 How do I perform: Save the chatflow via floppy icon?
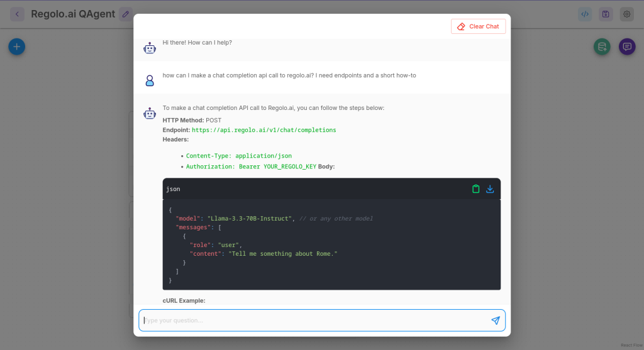pos(606,14)
